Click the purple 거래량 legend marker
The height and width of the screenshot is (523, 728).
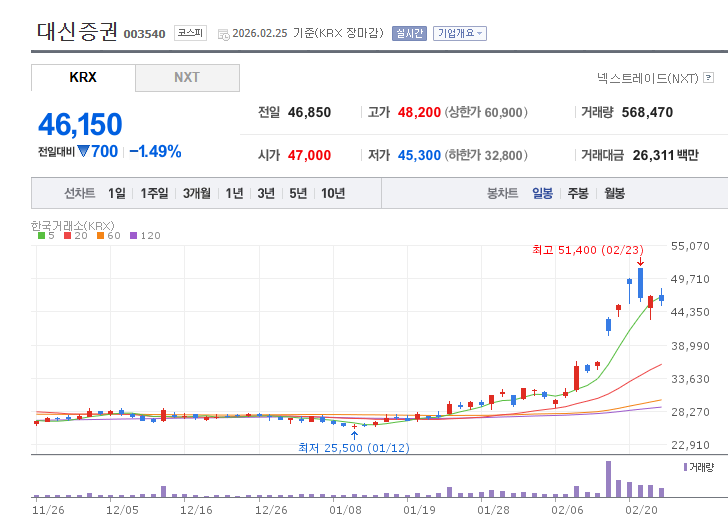(685, 467)
